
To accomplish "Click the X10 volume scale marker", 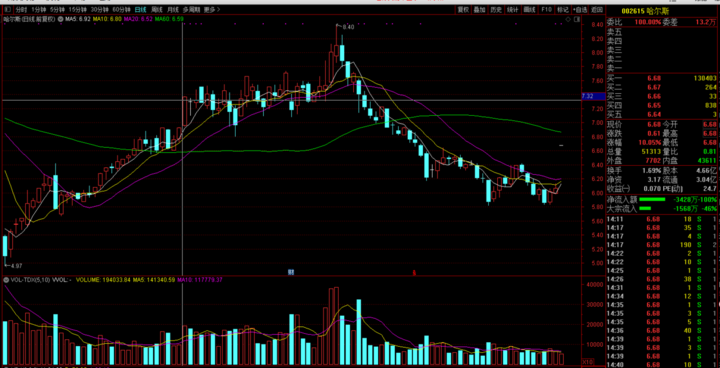I will (587, 362).
